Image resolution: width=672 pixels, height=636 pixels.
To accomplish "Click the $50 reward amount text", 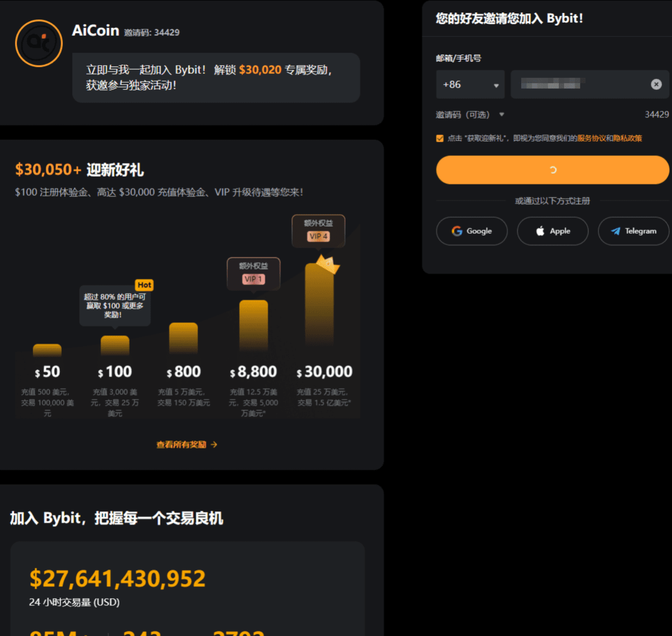I will [x=47, y=372].
